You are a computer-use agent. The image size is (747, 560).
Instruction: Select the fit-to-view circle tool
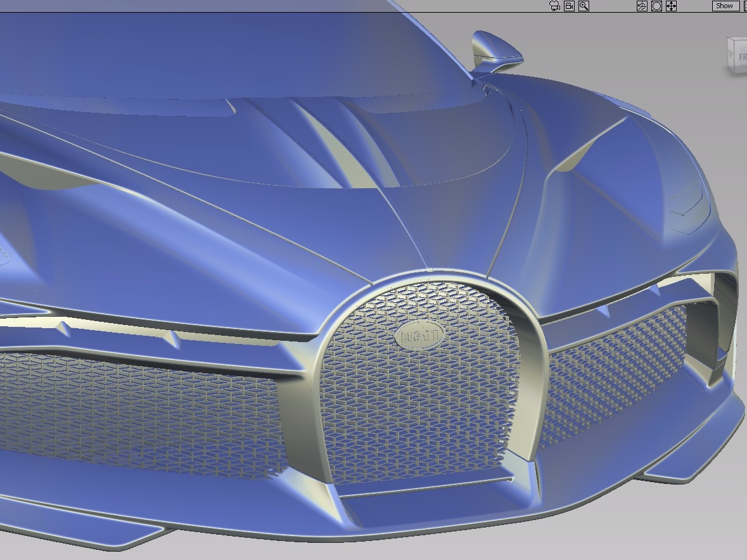coord(655,6)
